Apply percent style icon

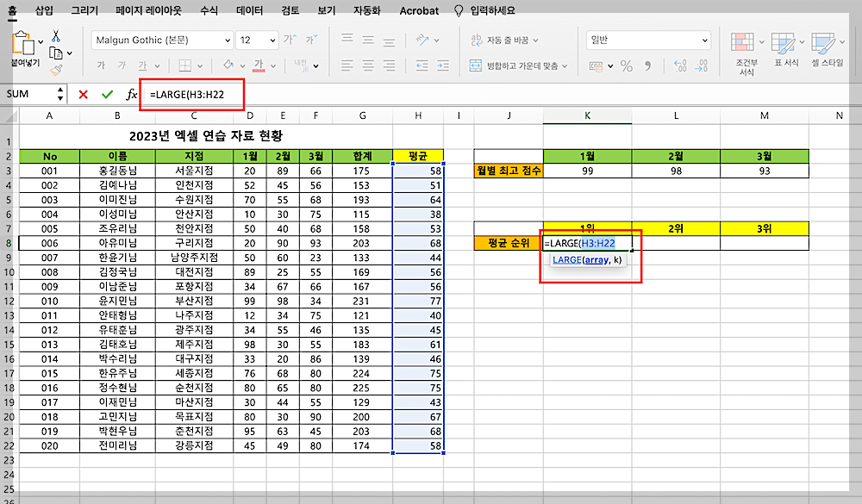pos(626,66)
